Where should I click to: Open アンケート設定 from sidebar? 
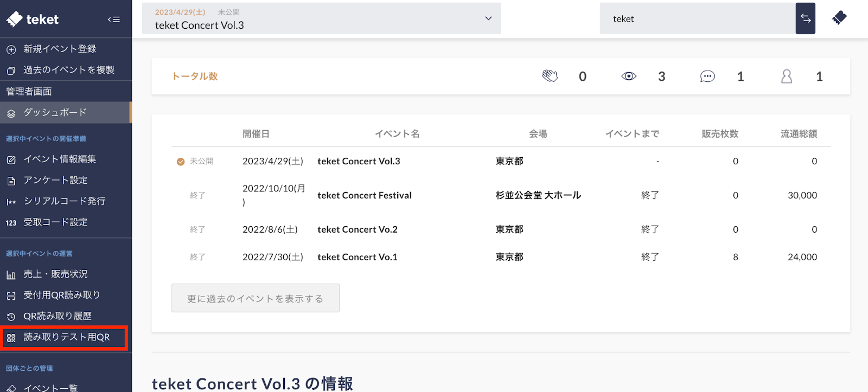click(x=55, y=180)
